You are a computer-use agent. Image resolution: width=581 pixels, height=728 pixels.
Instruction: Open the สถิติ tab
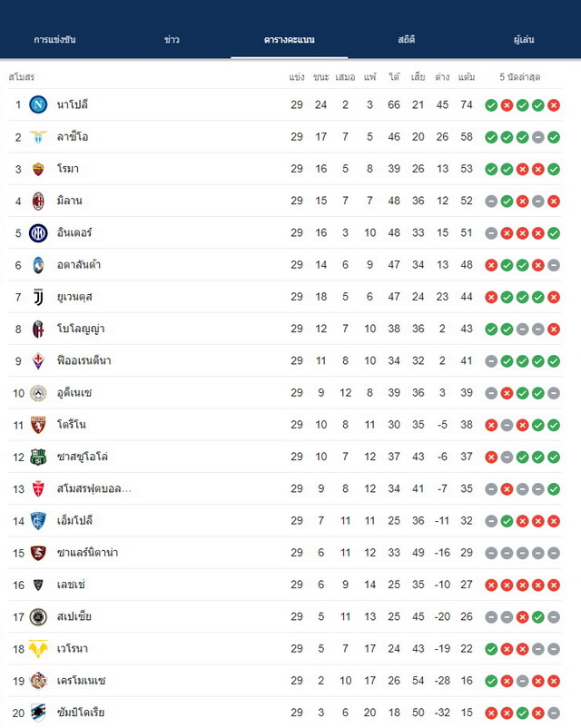coord(407,39)
